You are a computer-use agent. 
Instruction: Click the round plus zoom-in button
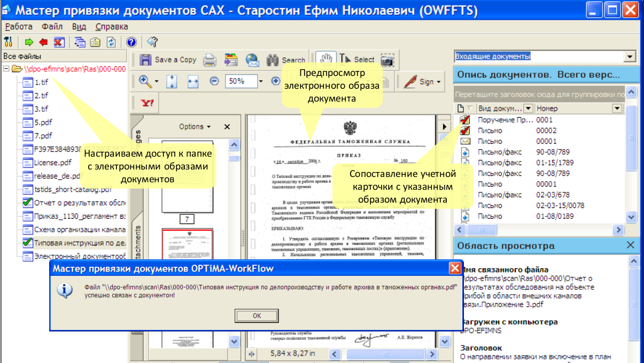point(276,81)
